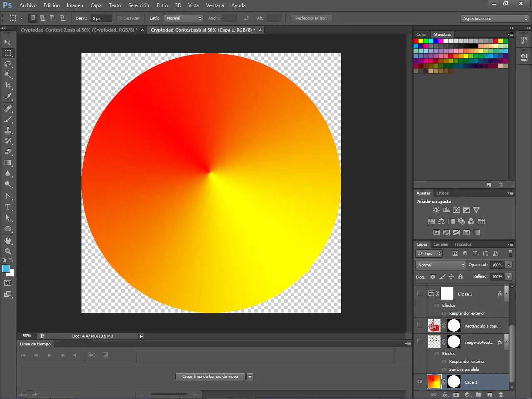This screenshot has width=532, height=399.
Task: Click the Desv. feather input field
Action: 101,18
